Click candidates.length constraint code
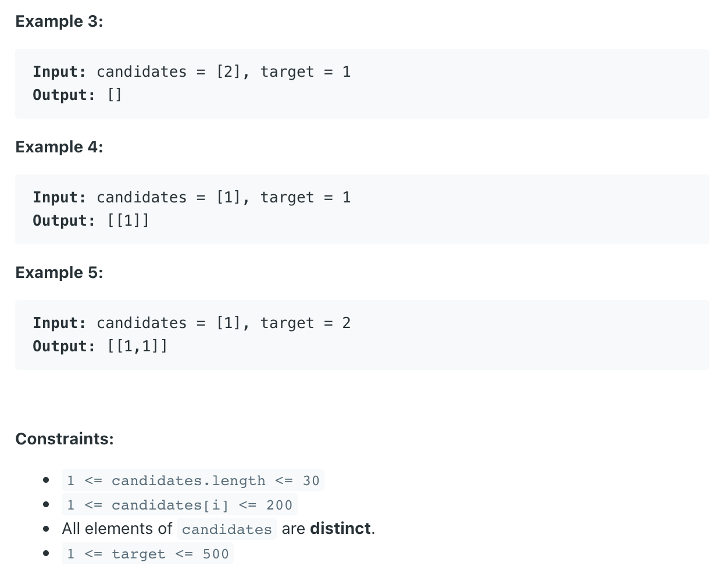728x577 pixels. pyautogui.click(x=193, y=480)
